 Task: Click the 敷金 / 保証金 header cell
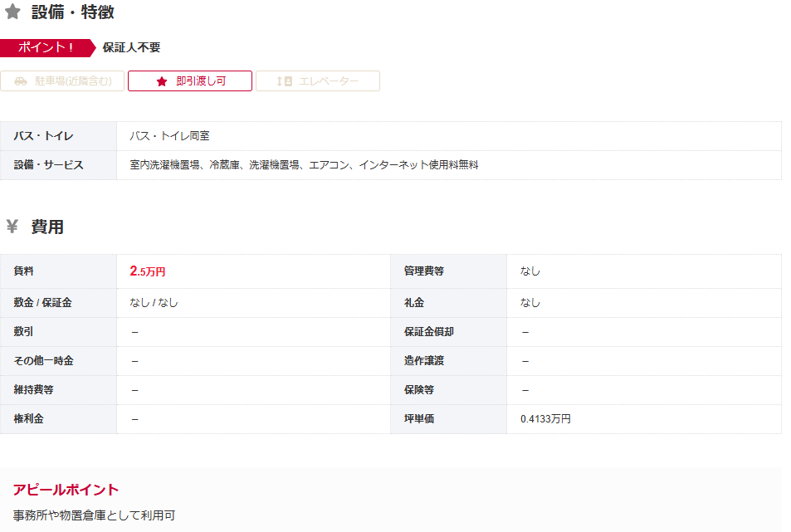click(43, 303)
